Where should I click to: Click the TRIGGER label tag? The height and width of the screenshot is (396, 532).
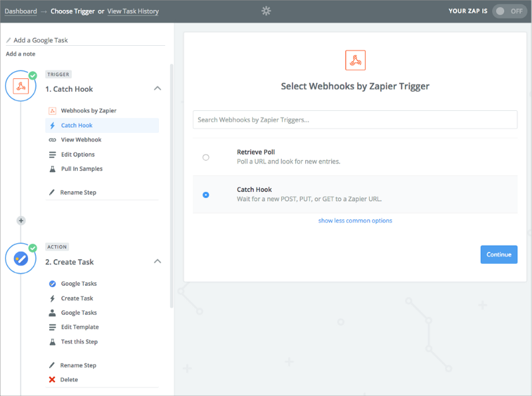[x=59, y=74]
